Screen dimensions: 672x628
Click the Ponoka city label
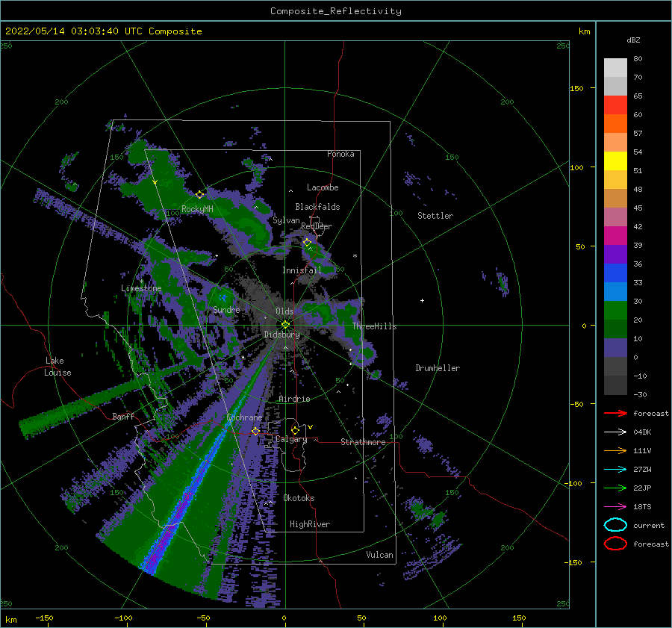coord(340,154)
